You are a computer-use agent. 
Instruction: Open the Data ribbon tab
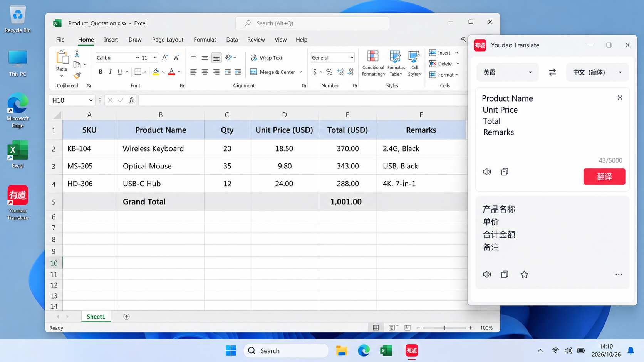point(232,40)
